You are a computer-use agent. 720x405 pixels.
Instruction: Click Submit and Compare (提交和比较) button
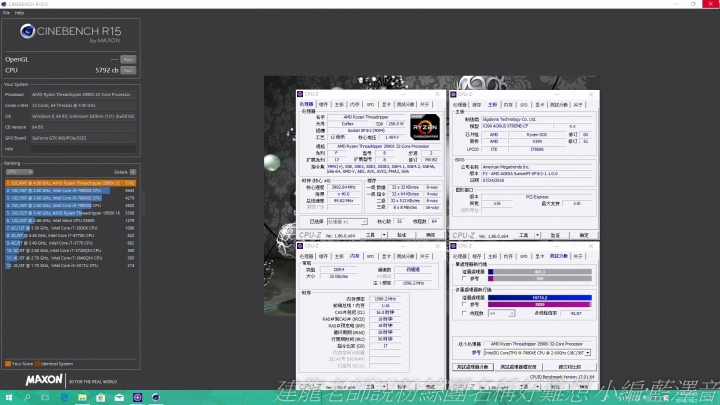pyautogui.click(x=569, y=367)
